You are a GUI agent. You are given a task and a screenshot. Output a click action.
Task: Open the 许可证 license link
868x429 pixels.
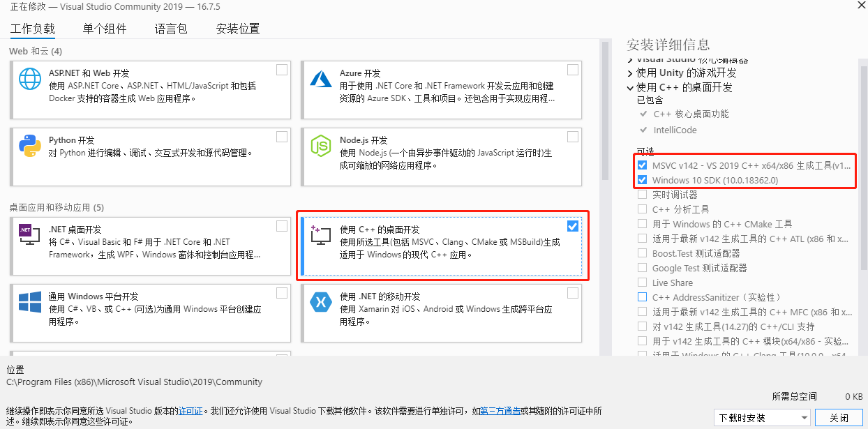coord(190,411)
